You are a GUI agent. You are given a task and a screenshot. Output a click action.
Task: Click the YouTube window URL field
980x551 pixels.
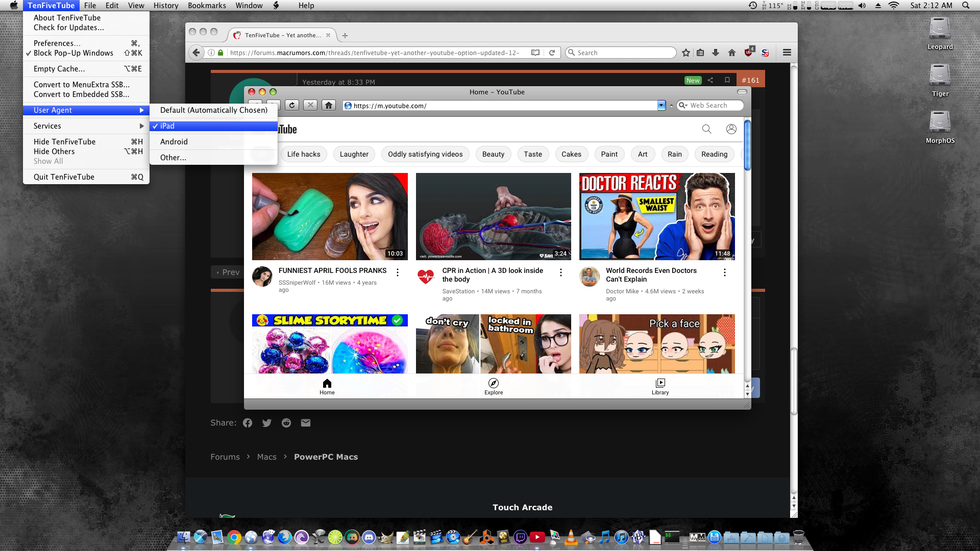click(x=500, y=106)
